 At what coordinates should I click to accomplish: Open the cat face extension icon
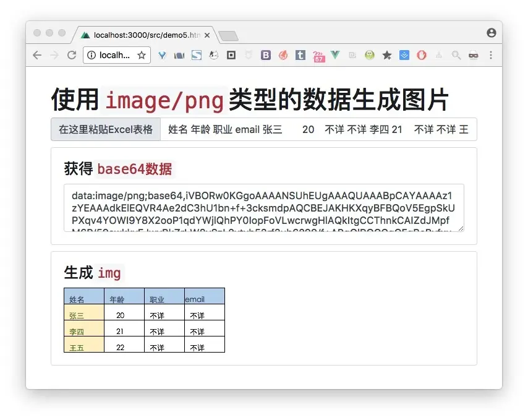(x=214, y=55)
